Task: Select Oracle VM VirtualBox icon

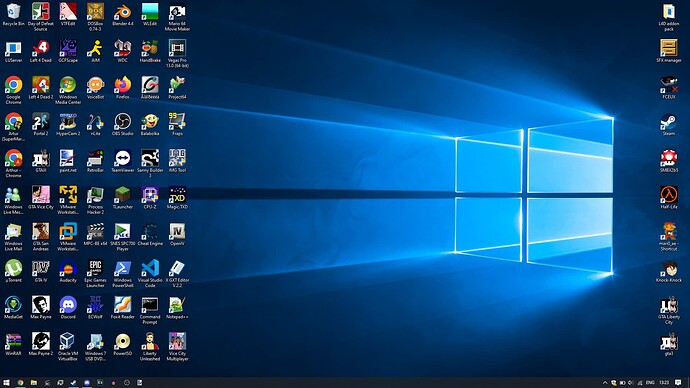Action: (x=68, y=347)
